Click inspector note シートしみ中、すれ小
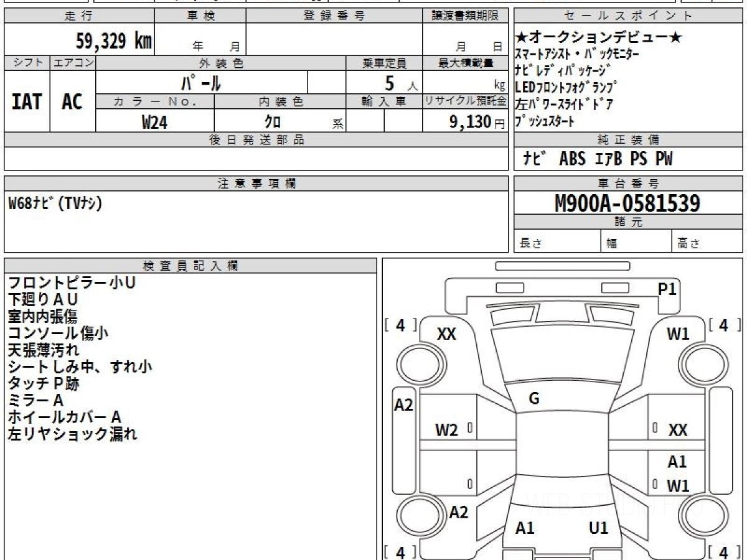 tap(80, 367)
